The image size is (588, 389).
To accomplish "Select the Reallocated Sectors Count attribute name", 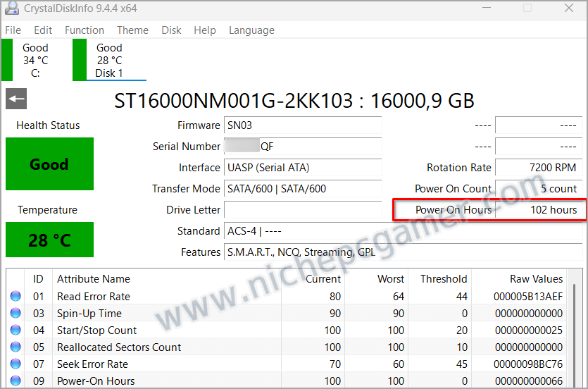I will tap(119, 347).
